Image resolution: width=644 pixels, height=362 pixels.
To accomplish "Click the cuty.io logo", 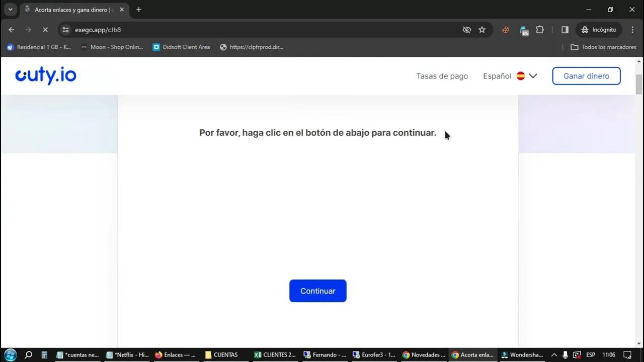I will click(x=45, y=75).
